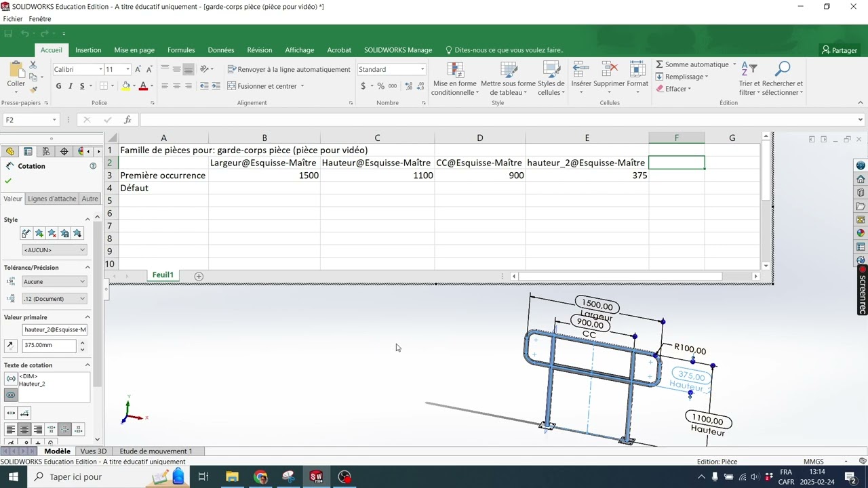Click the delete style icon in Style

pyautogui.click(x=52, y=233)
